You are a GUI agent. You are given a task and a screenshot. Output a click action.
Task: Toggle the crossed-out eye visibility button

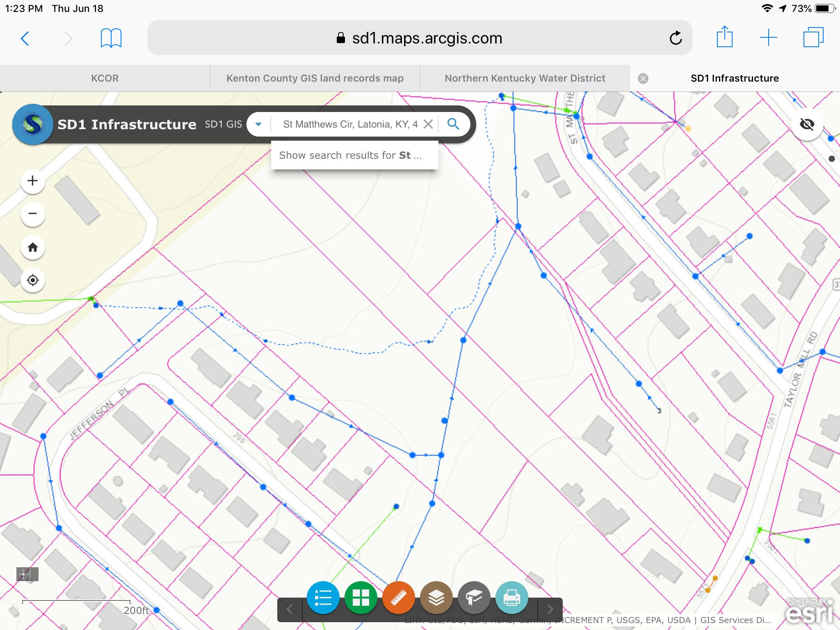pyautogui.click(x=807, y=124)
